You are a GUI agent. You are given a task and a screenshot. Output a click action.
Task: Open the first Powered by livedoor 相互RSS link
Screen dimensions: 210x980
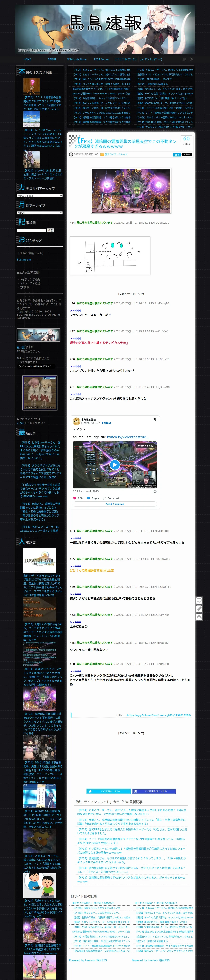tap(88, 960)
